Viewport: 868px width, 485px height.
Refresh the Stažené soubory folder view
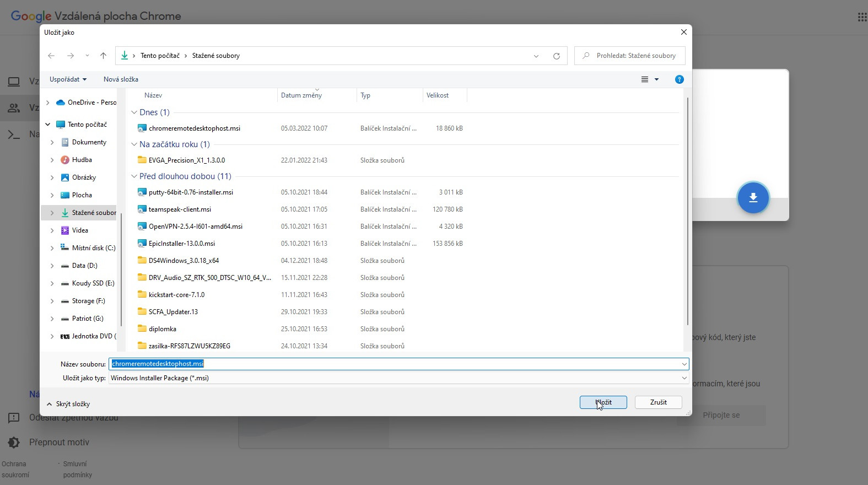coord(557,56)
